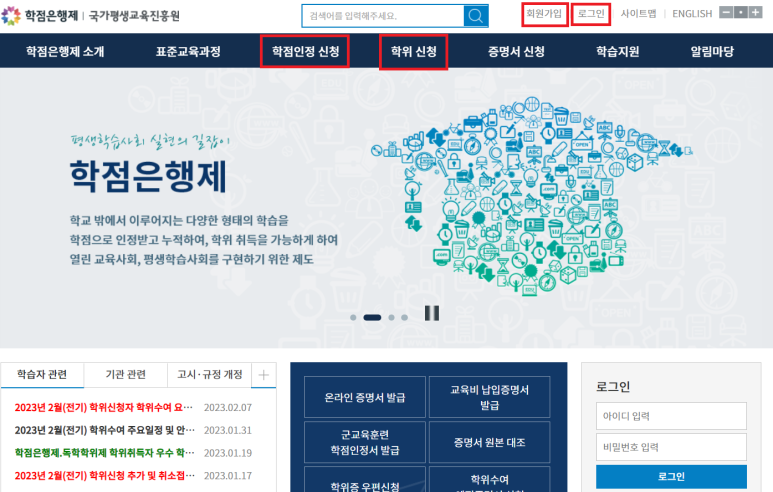Open more notices with the plus icon
This screenshot has width=773, height=492.
[x=264, y=375]
